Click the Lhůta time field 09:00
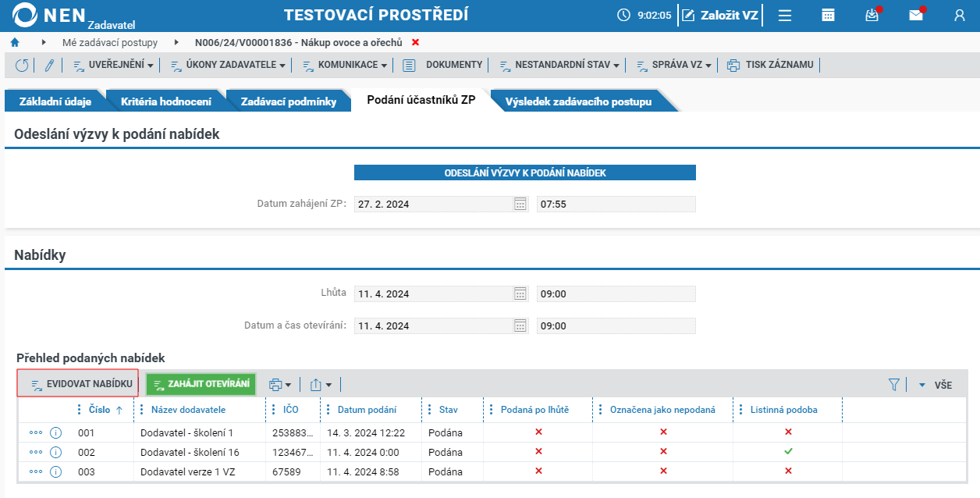Screen dimensions: 980x498 [616, 294]
